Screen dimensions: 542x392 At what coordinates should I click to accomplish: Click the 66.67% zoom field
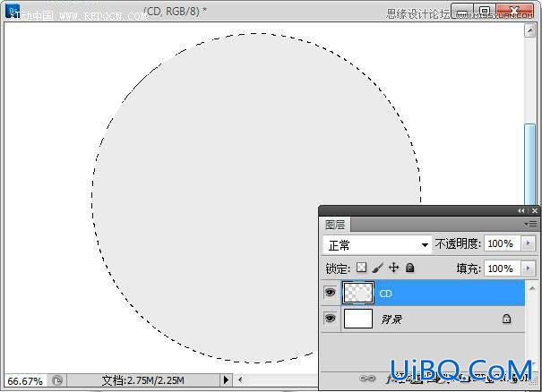[25, 381]
